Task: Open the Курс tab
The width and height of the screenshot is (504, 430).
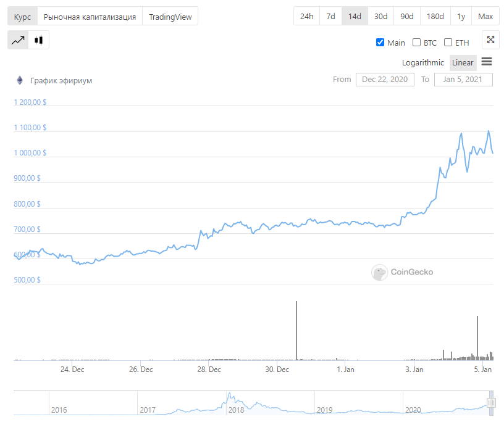Action: [x=22, y=17]
